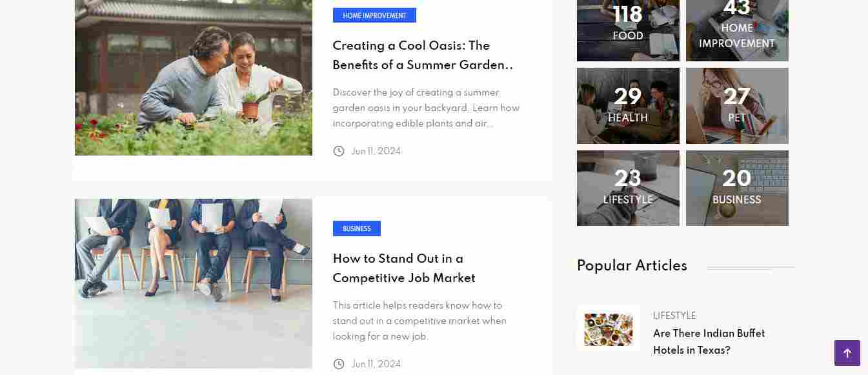Click clock icon beside garden article date
Viewport: 868px width, 375px height.
click(339, 151)
